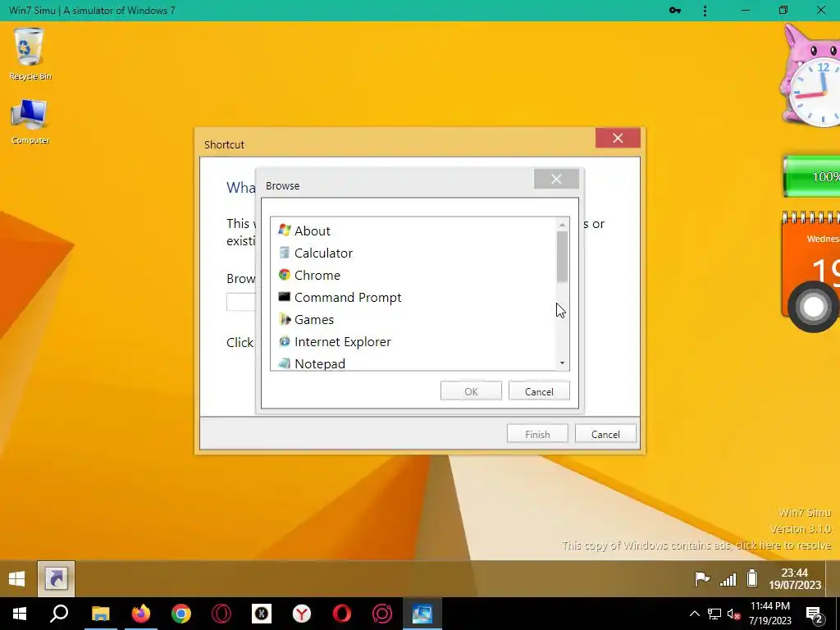Select Command Prompt entry
Viewport: 840px width, 630px height.
tap(415, 297)
